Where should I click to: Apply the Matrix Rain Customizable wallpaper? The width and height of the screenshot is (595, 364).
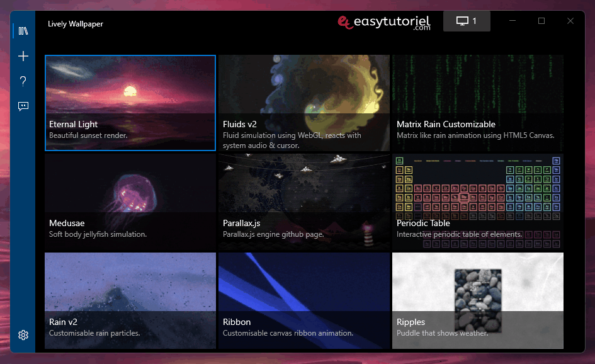coord(478,103)
